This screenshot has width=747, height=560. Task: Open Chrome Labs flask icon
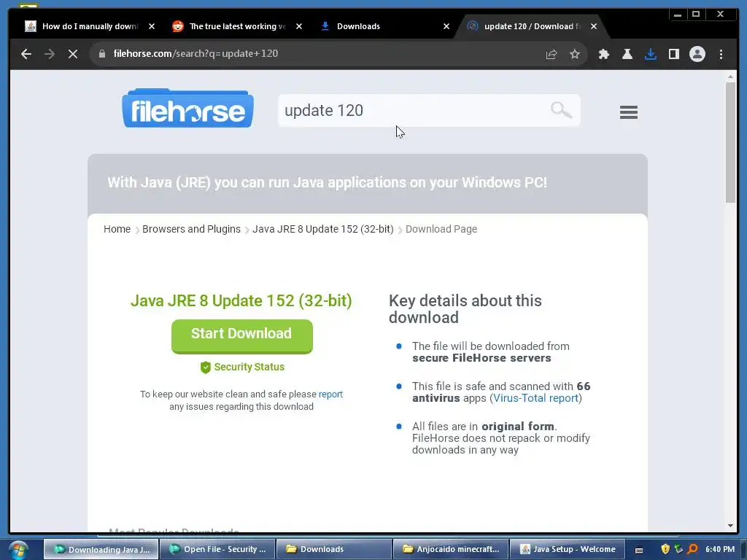627,54
